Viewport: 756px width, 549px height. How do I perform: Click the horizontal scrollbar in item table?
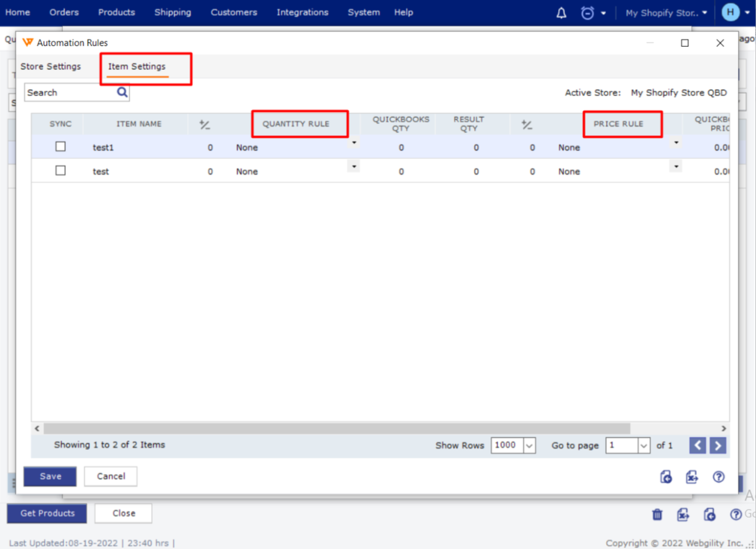[x=337, y=428]
